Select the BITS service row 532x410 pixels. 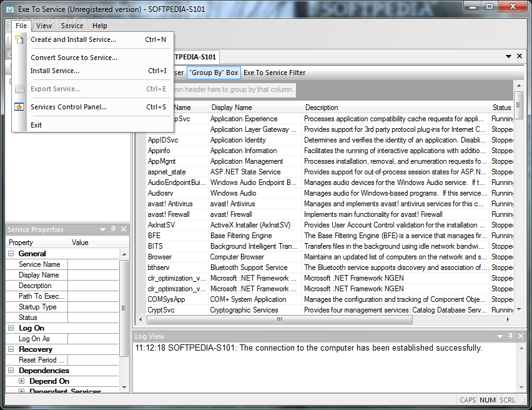coord(330,246)
